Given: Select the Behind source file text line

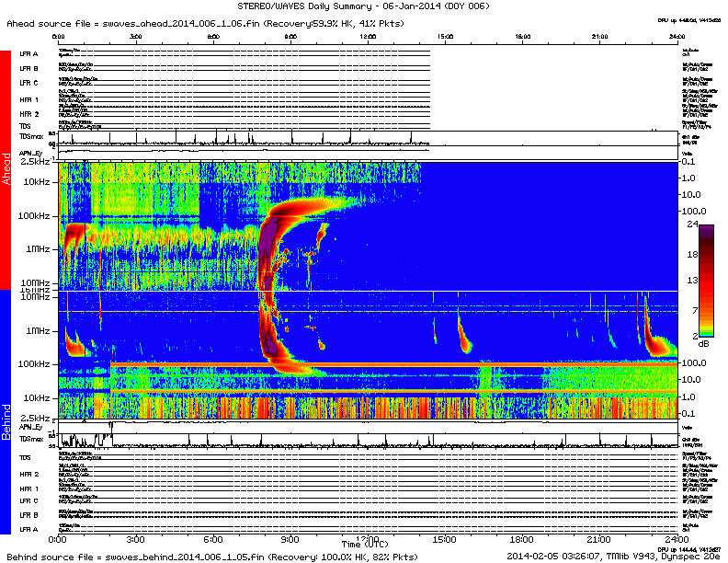Looking at the screenshot, I should pos(212,557).
